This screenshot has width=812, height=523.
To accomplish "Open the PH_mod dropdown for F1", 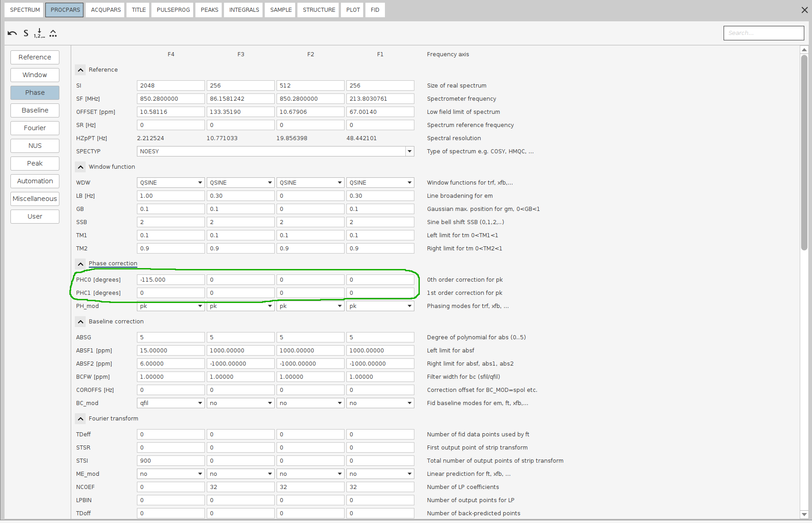I will click(x=409, y=306).
